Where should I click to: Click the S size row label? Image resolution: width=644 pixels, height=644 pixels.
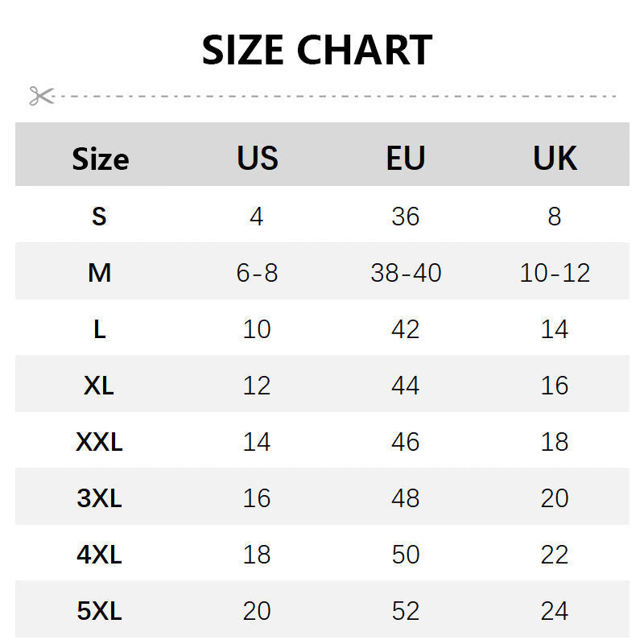click(99, 216)
